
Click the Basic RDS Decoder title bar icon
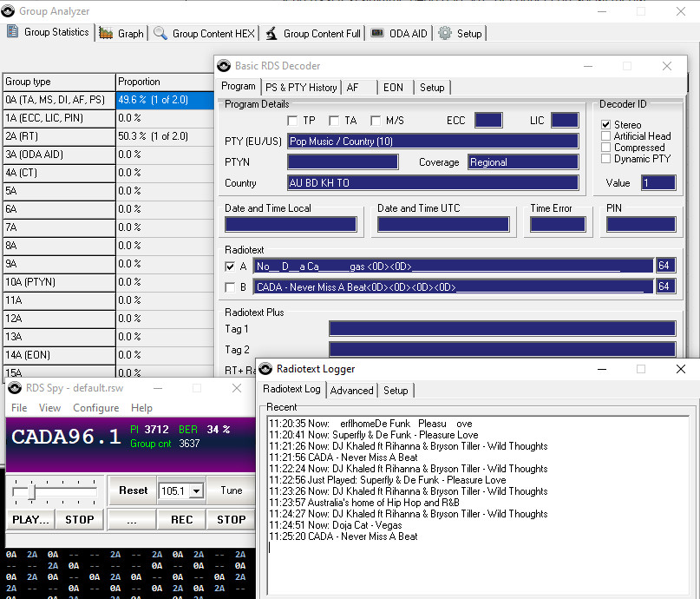pos(225,66)
